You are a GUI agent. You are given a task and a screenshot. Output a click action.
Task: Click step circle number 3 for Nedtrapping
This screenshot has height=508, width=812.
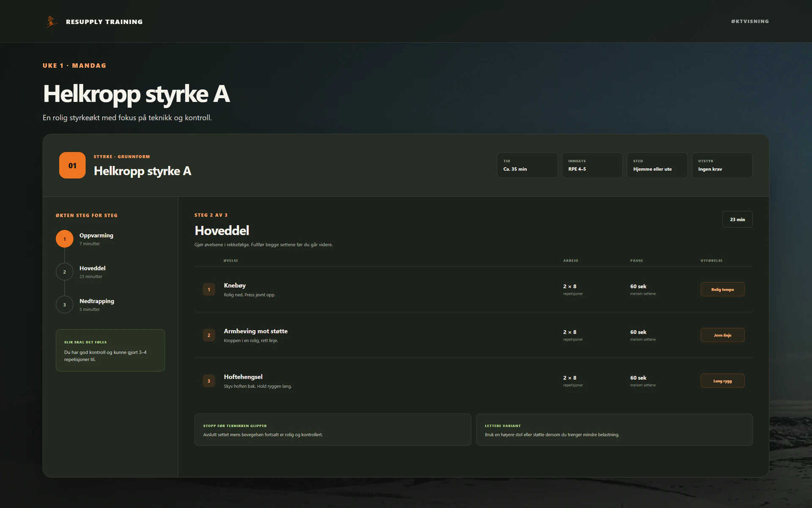coord(65,305)
